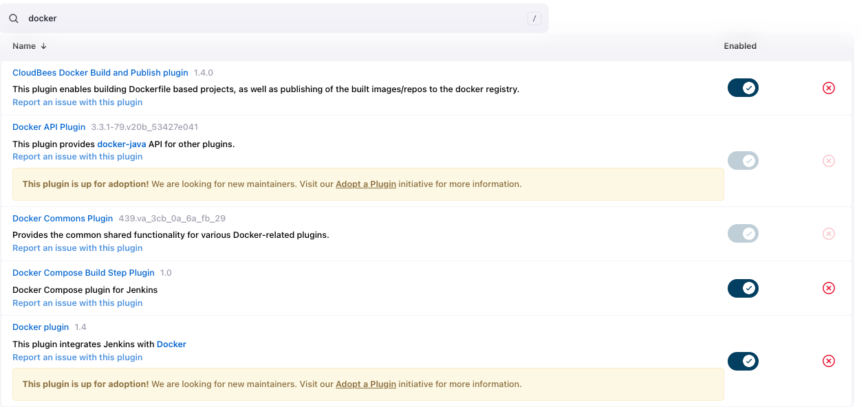
Task: Click the search magnifier icon
Action: (x=14, y=19)
